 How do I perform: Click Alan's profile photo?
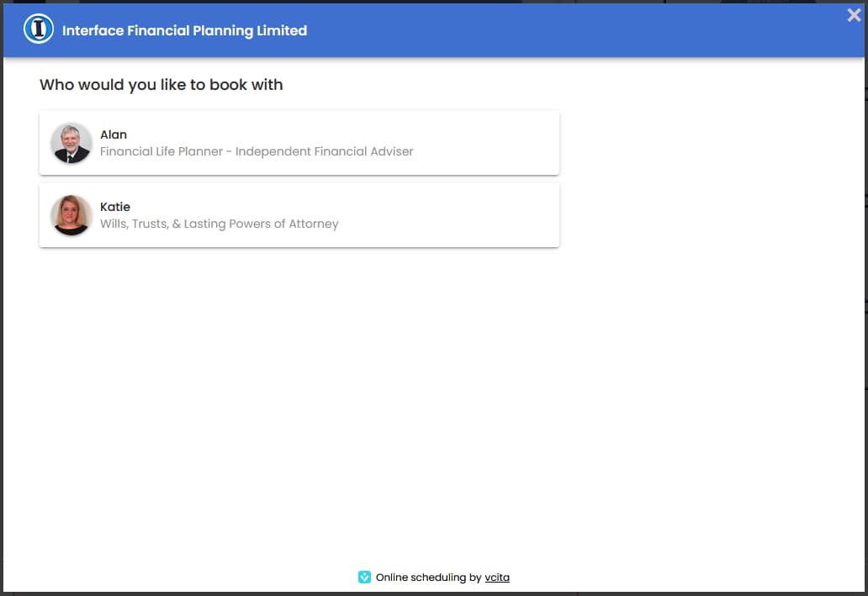pos(71,143)
